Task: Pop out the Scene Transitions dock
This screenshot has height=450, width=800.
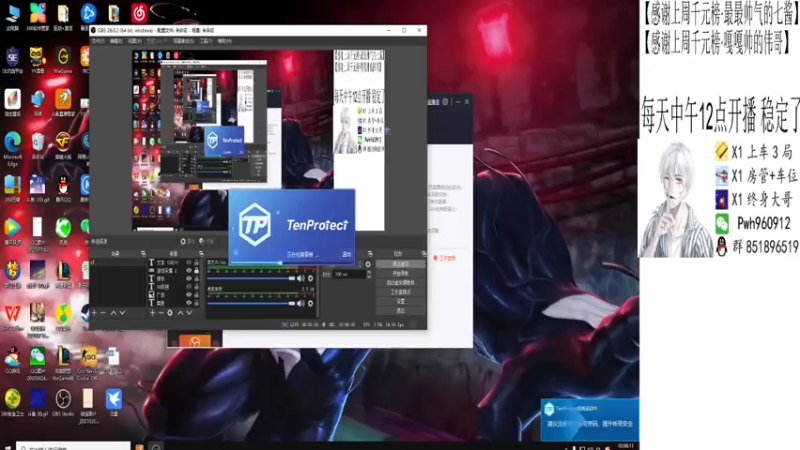Action: 370,254
